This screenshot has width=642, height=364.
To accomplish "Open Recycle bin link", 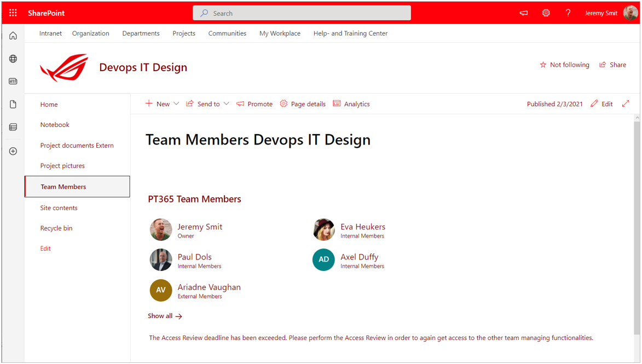I will [x=56, y=228].
